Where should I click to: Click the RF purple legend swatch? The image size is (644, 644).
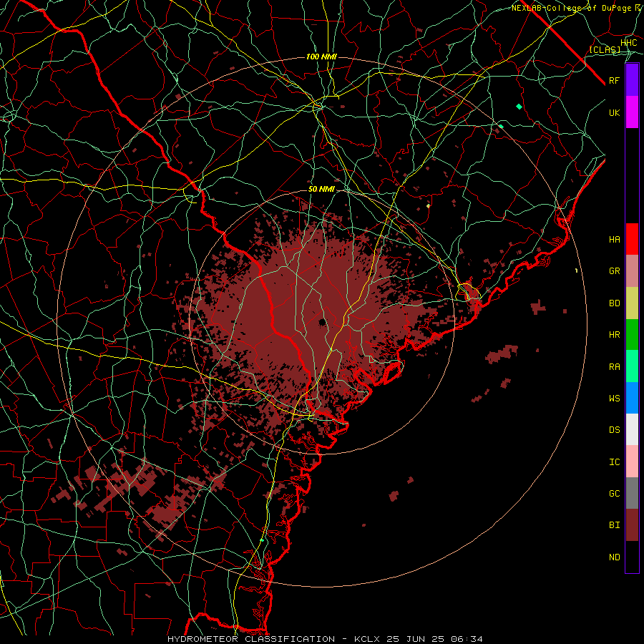click(632, 80)
